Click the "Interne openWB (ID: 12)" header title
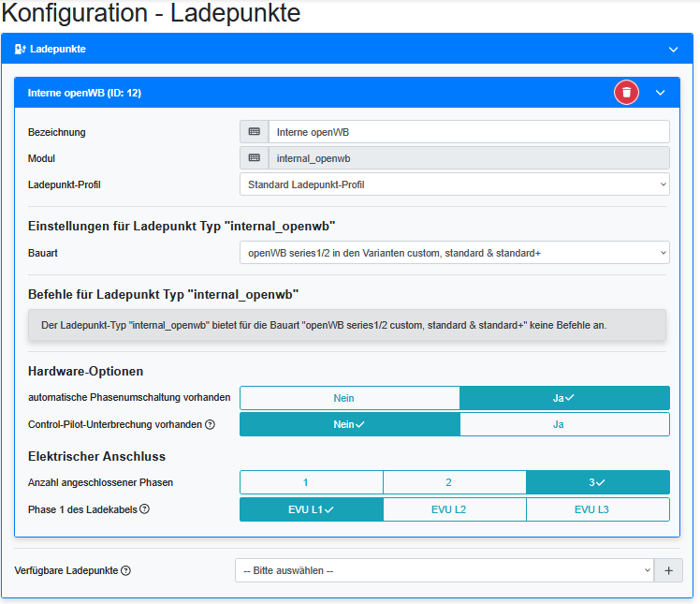Image resolution: width=700 pixels, height=604 pixels. click(84, 93)
